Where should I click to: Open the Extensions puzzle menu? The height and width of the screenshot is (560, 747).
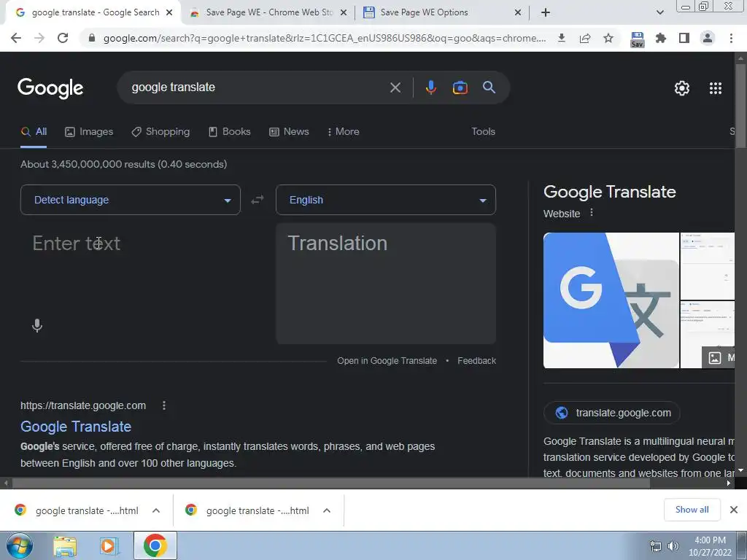(661, 38)
